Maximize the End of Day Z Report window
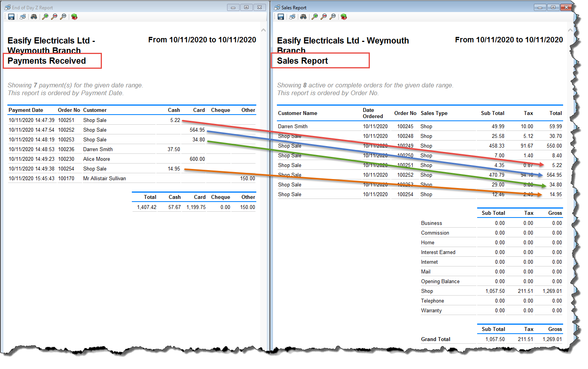Image resolution: width=588 pixels, height=369 pixels. click(x=246, y=7)
